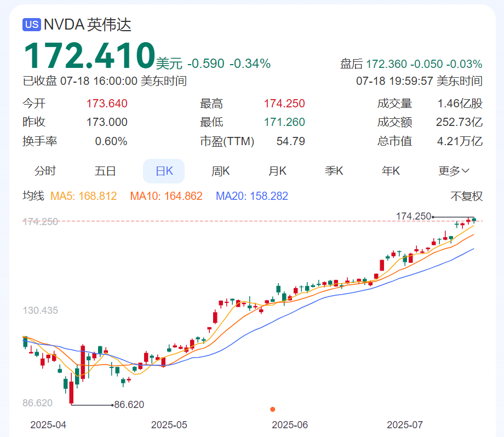
Task: Open the 月K monthly chart tab
Action: click(x=277, y=171)
